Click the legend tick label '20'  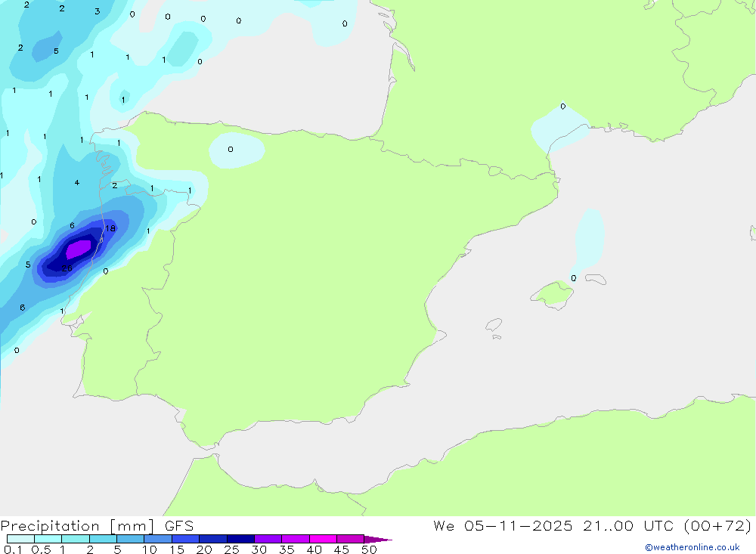[204, 549]
